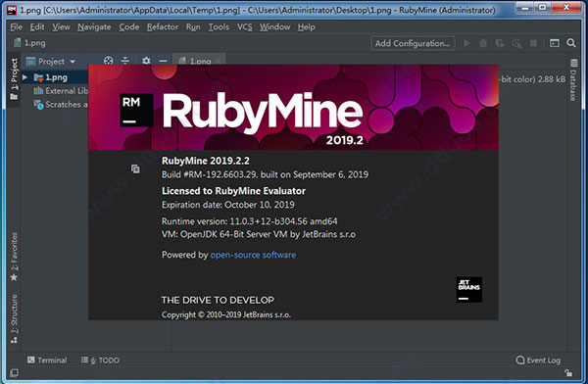Open Project panel settings gear
Image resolution: width=588 pixels, height=384 pixels.
pos(146,61)
